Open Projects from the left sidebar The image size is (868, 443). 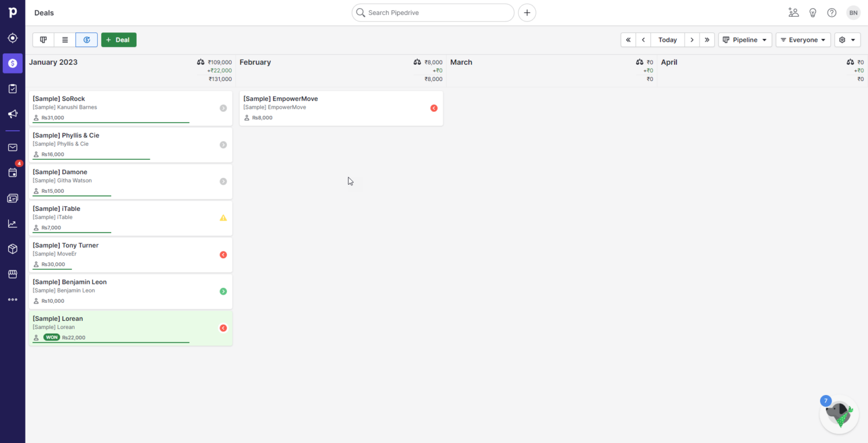point(13,89)
